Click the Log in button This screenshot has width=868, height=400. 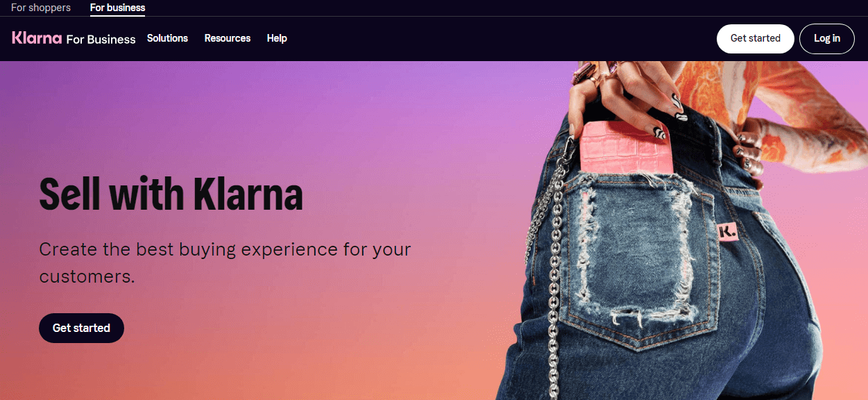pos(827,38)
